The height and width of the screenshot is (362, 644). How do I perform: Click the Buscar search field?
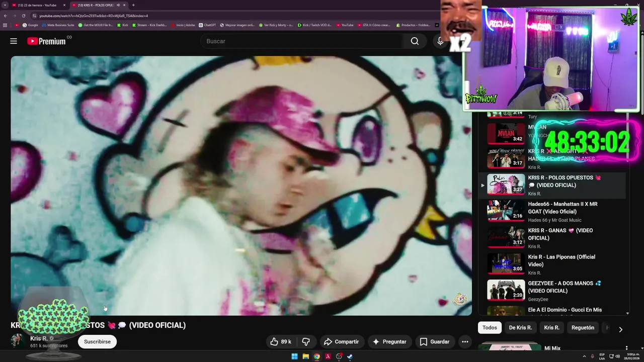pos(302,41)
